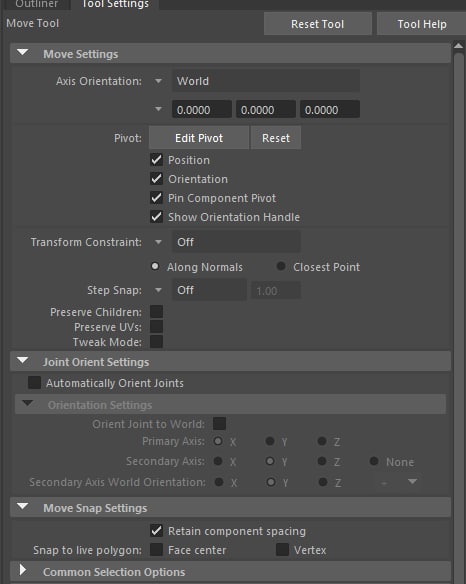Enable the Preserve Children checkbox
This screenshot has width=466, height=584.
tap(156, 312)
